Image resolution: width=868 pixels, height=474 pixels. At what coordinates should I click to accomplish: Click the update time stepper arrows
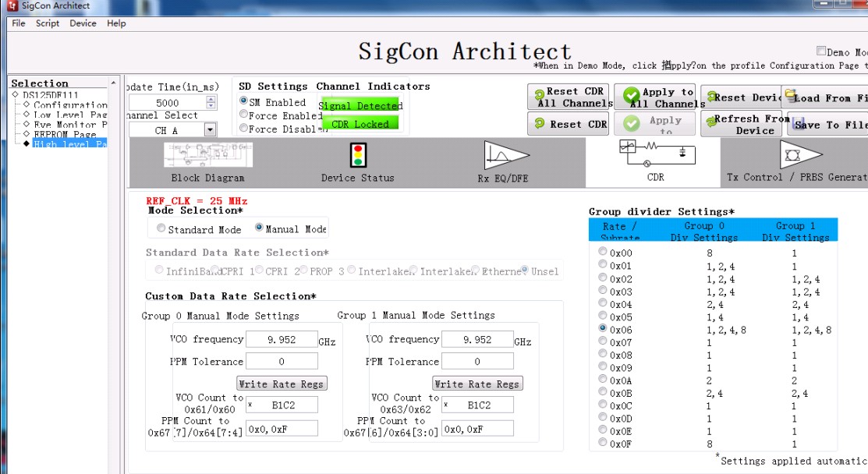211,102
